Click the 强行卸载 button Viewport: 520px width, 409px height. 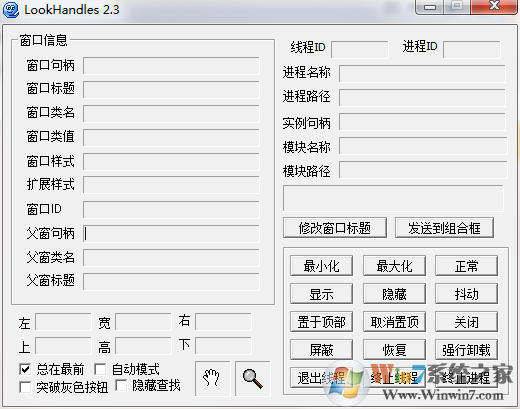(x=466, y=350)
